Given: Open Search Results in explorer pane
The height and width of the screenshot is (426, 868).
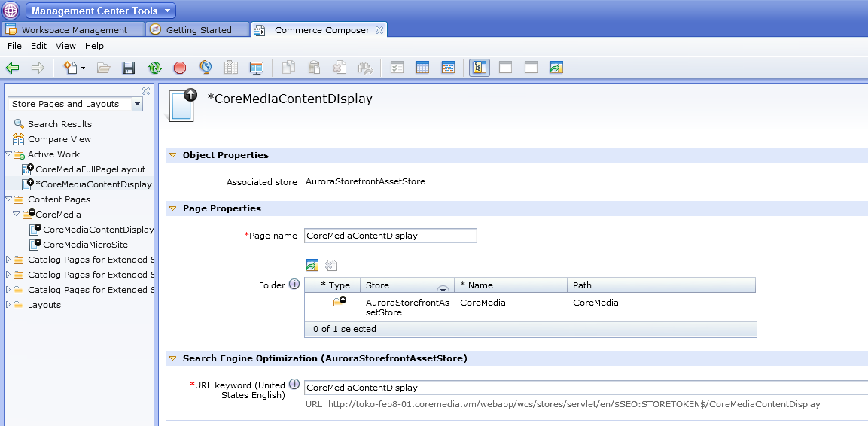Looking at the screenshot, I should (x=59, y=124).
